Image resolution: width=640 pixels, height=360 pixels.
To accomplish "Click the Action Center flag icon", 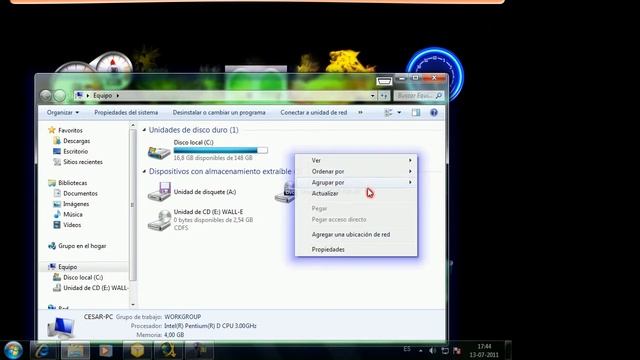I will (457, 350).
